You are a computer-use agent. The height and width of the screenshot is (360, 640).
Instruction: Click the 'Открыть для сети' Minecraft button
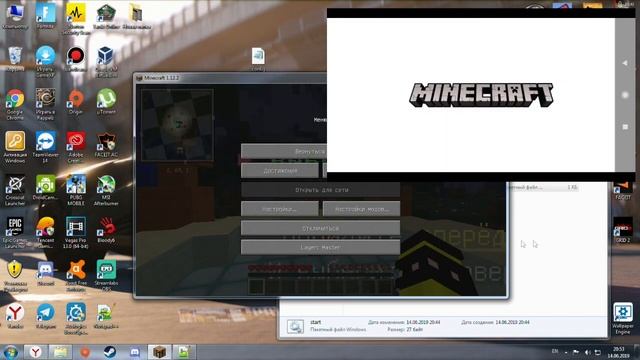click(320, 190)
